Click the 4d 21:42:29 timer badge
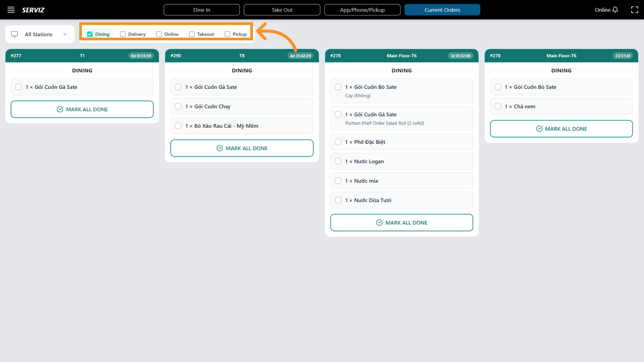The height and width of the screenshot is (362, 644). coord(300,56)
